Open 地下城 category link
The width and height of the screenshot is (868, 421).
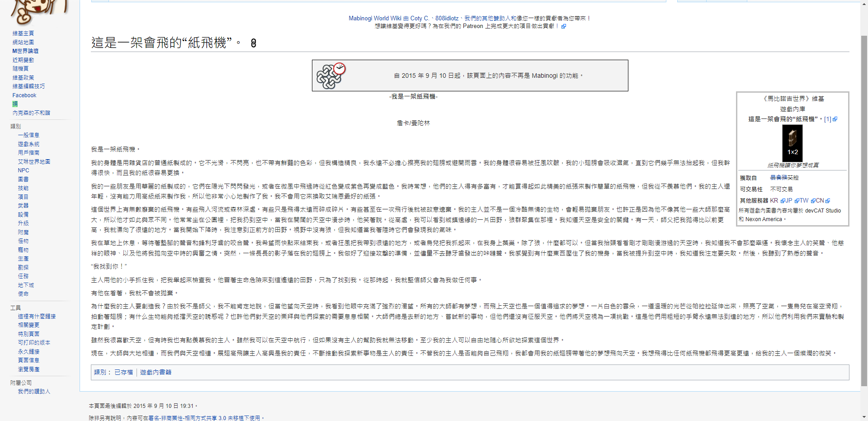pyautogui.click(x=26, y=285)
